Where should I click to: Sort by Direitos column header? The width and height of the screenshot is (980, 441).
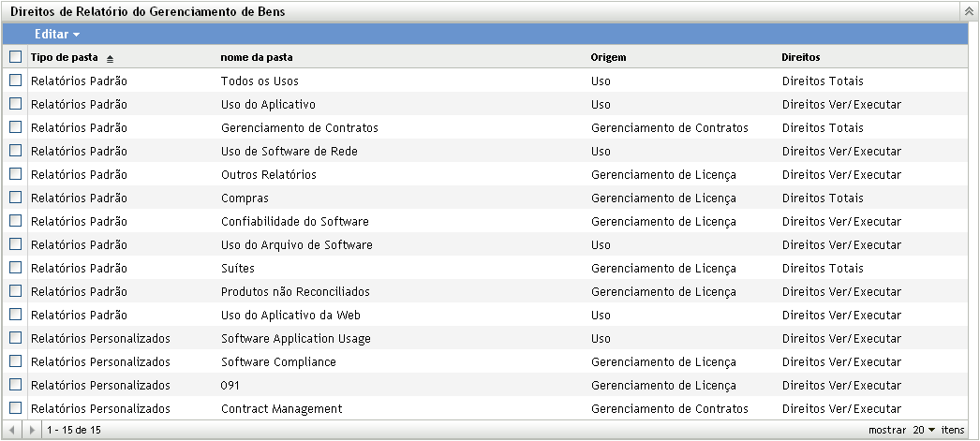(x=801, y=57)
